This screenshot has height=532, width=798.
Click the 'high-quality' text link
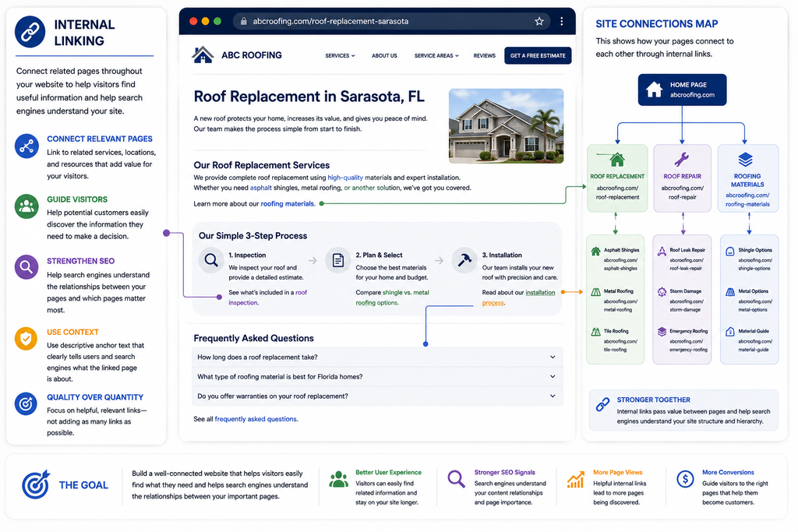tap(345, 178)
